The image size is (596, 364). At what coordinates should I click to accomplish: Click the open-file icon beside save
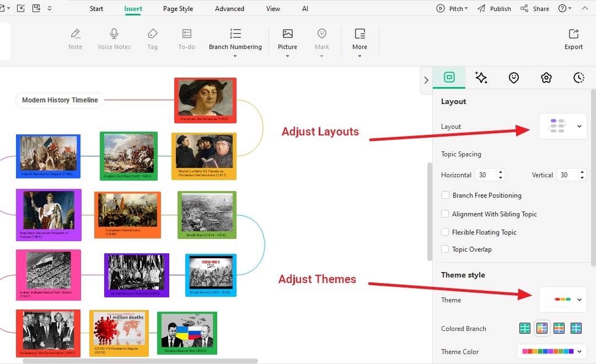(x=21, y=8)
